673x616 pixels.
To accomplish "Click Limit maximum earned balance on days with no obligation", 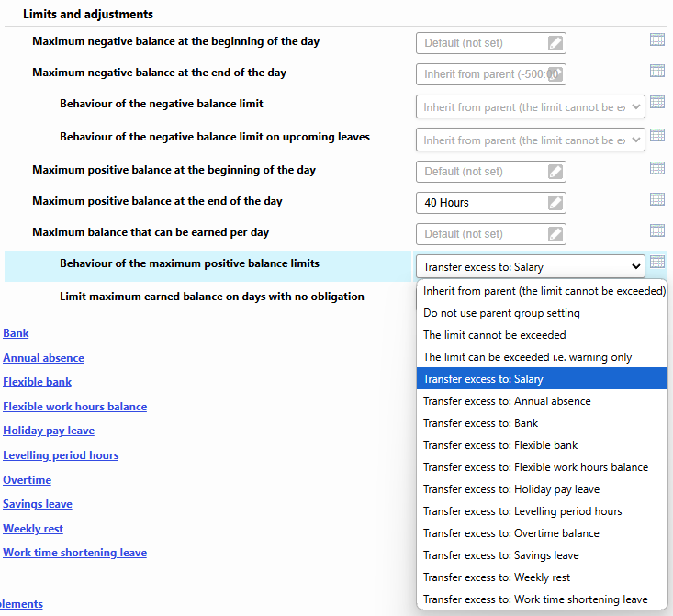I will (211, 297).
